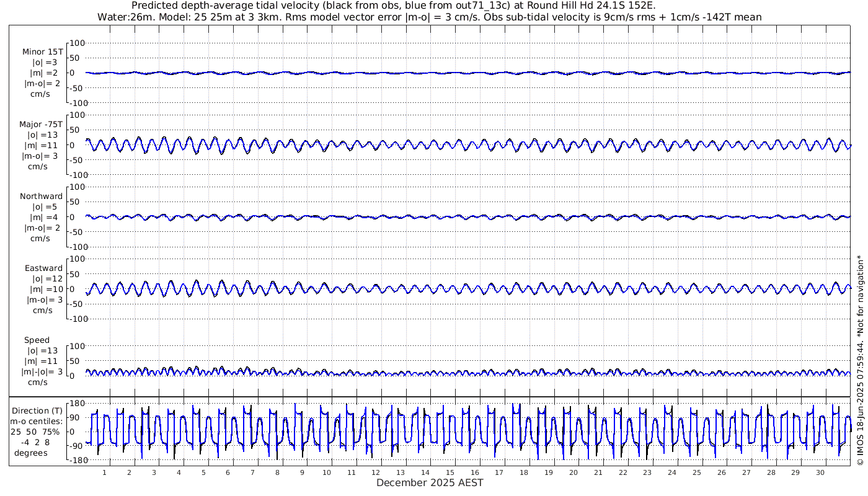This screenshot has width=868, height=496.
Task: Click the 'December 2025 AEST' axis label
Action: click(429, 482)
